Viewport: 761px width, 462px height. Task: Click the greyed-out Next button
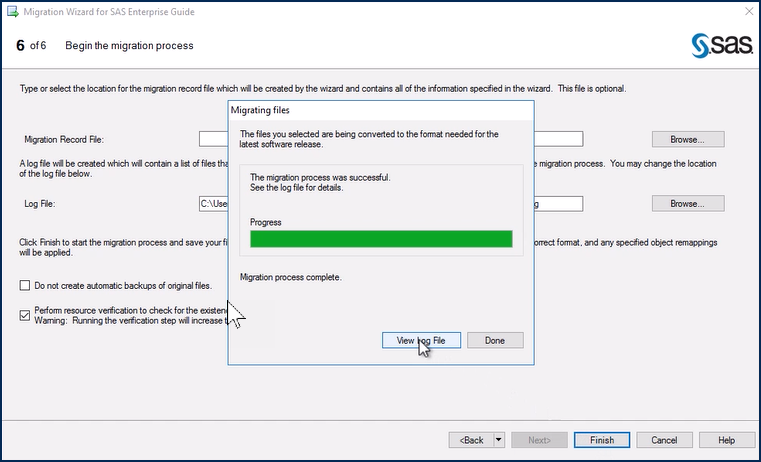(x=538, y=440)
